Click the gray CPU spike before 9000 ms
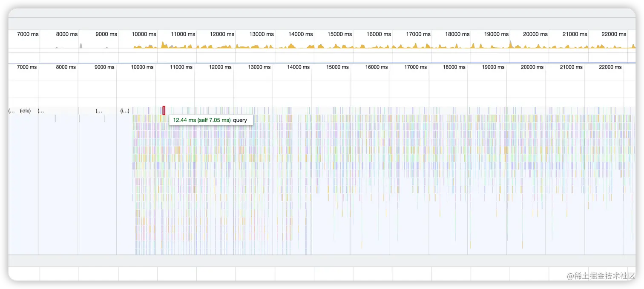 coord(80,46)
